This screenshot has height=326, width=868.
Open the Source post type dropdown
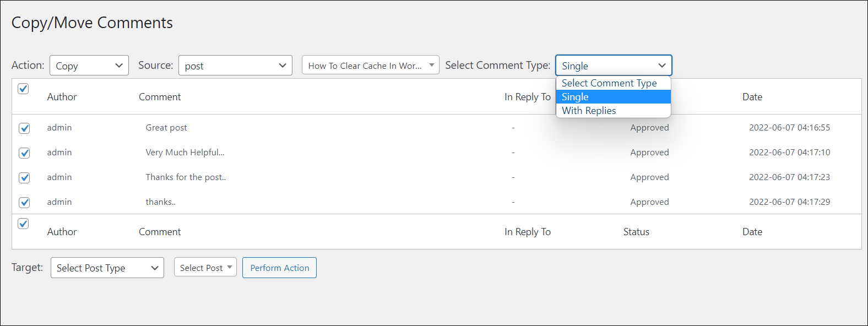click(235, 66)
